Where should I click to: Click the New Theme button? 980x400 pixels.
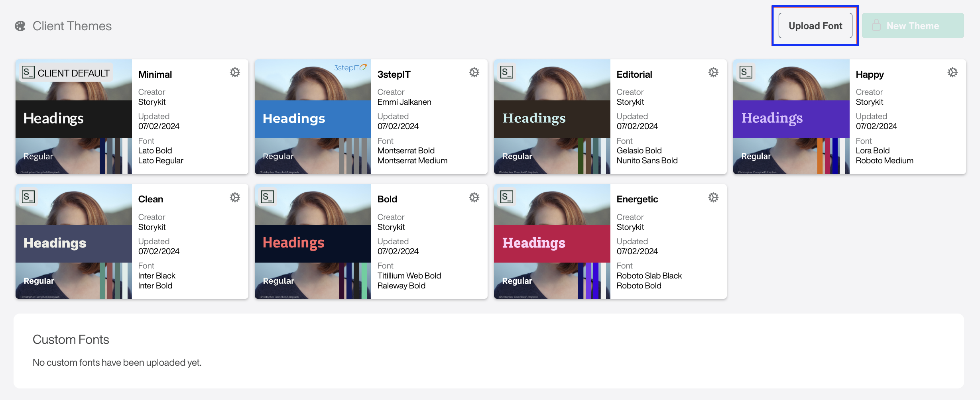click(912, 26)
